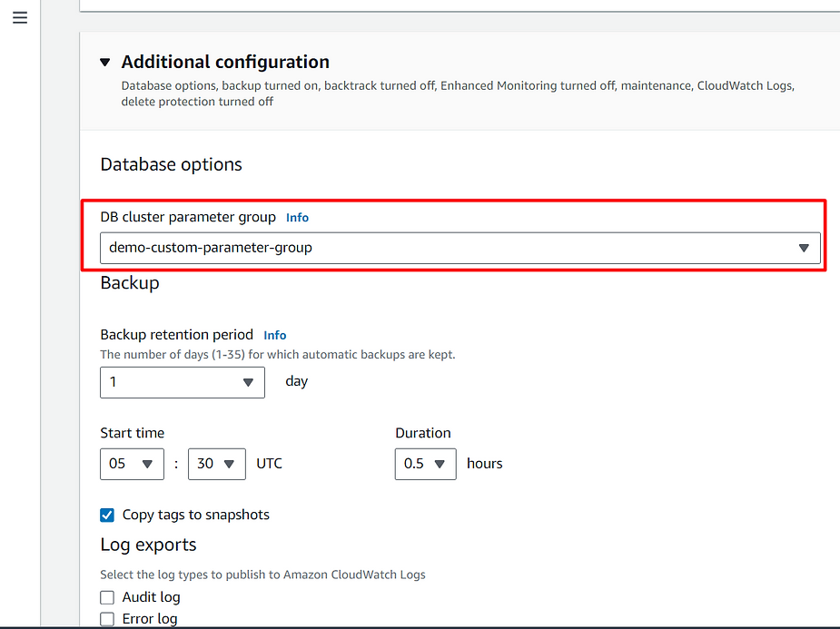
Task: Click the arrow on the 05 hour selector
Action: pyautogui.click(x=147, y=464)
